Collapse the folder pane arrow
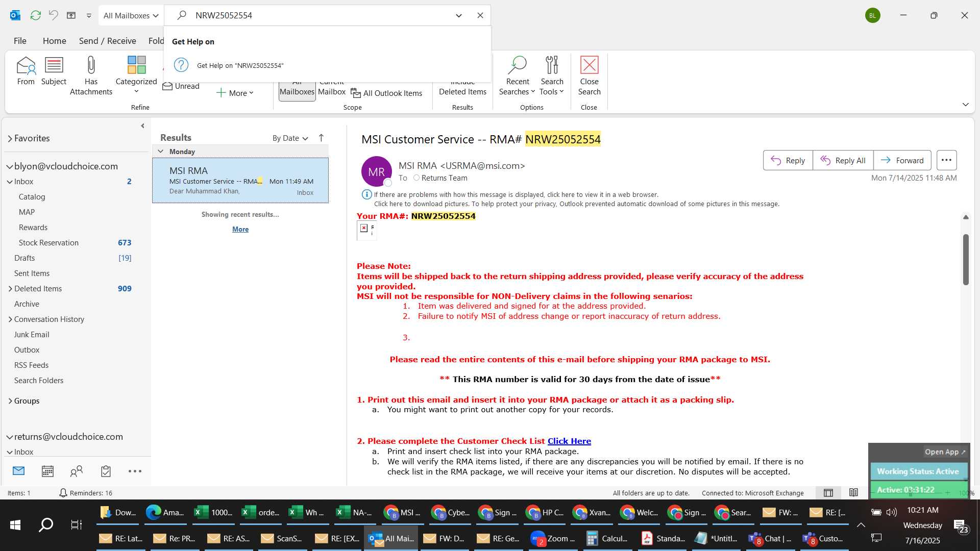Screen dimensions: 980x551 [142, 126]
